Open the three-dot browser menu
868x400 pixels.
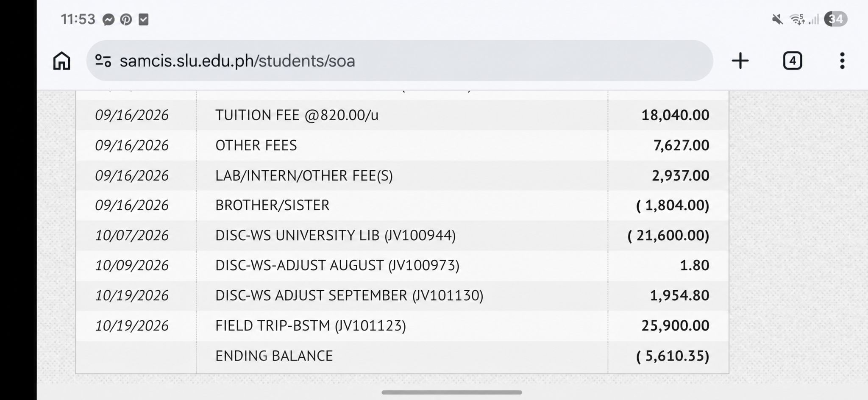pyautogui.click(x=842, y=61)
